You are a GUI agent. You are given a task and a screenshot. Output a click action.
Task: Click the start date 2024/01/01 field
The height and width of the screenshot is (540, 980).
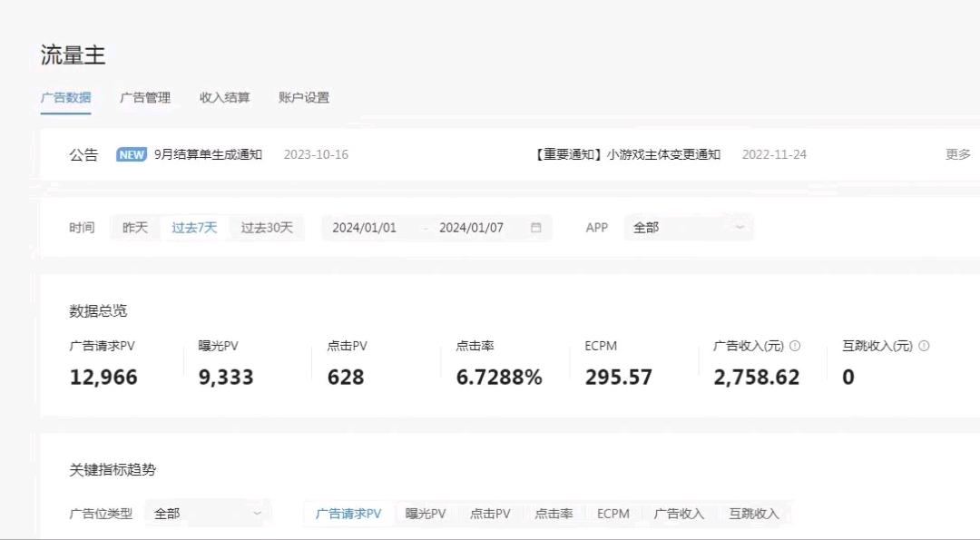coord(365,228)
